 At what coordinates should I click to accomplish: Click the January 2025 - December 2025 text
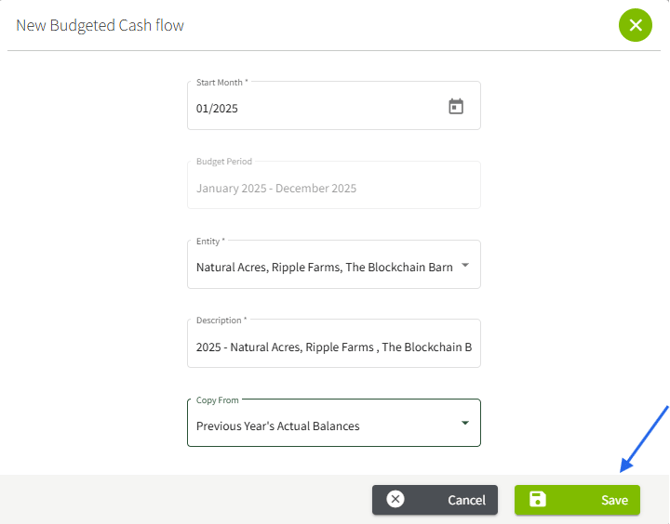tap(276, 188)
